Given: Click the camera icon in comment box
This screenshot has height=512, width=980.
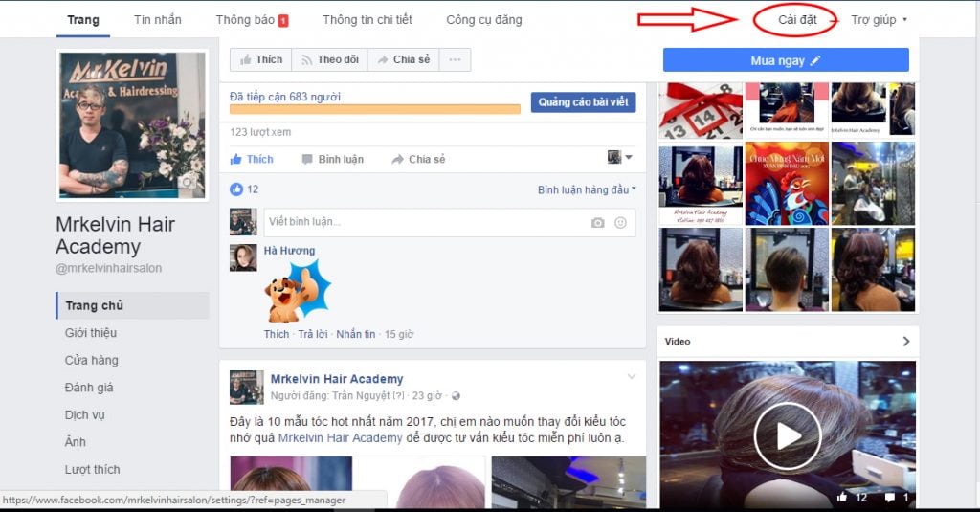Looking at the screenshot, I should coord(597,222).
